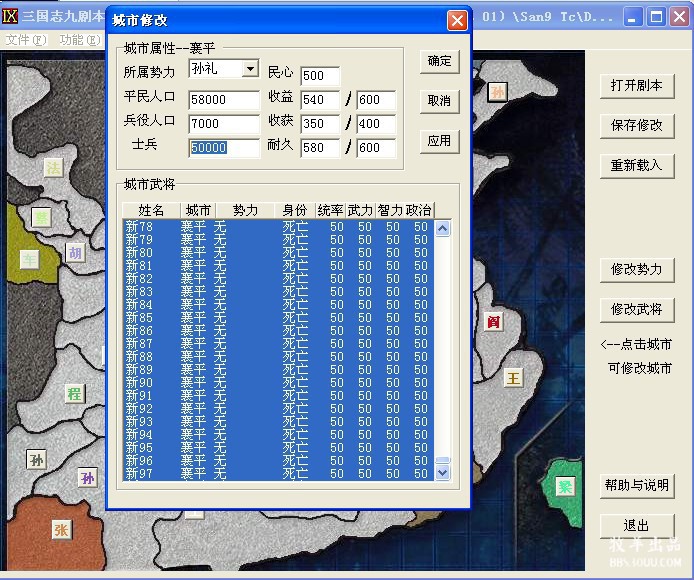Click the 梁 marker on the green island
The width and height of the screenshot is (694, 580).
point(565,487)
